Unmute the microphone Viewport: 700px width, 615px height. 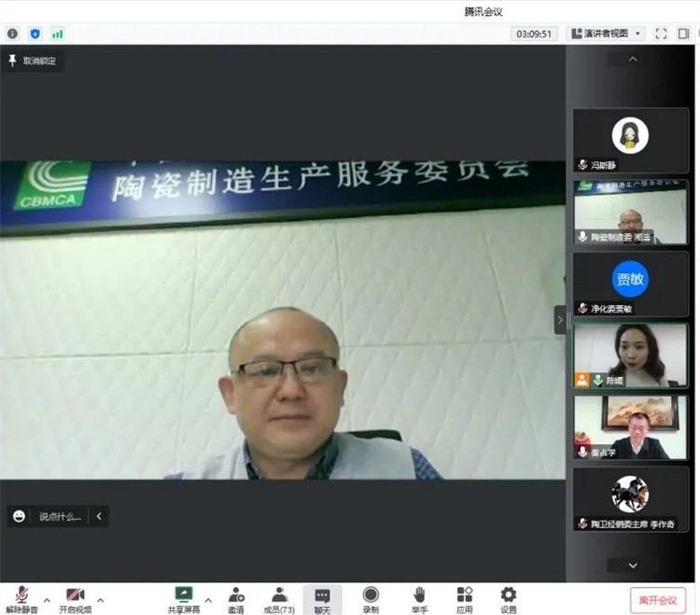(21, 600)
